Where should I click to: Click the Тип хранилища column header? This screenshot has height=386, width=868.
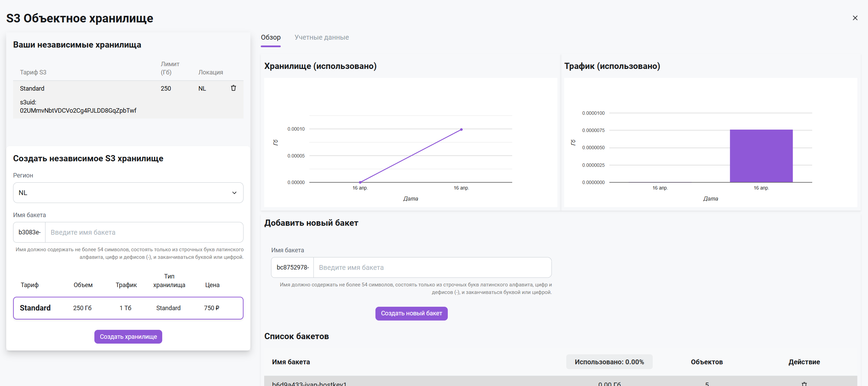point(169,281)
